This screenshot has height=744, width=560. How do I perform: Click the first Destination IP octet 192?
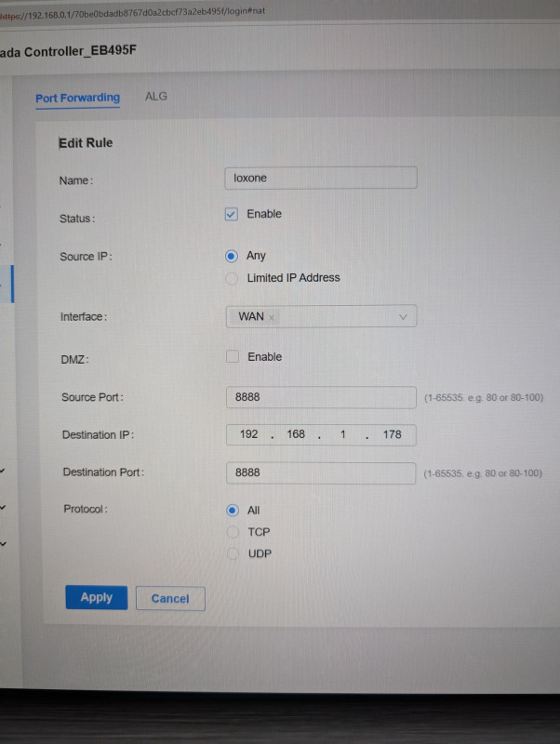[x=248, y=434]
